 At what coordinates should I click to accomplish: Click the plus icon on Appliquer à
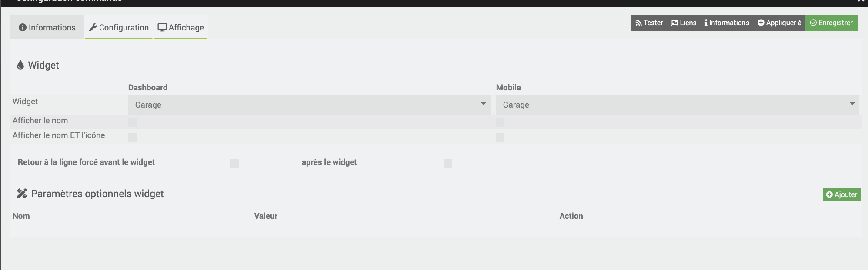point(761,23)
